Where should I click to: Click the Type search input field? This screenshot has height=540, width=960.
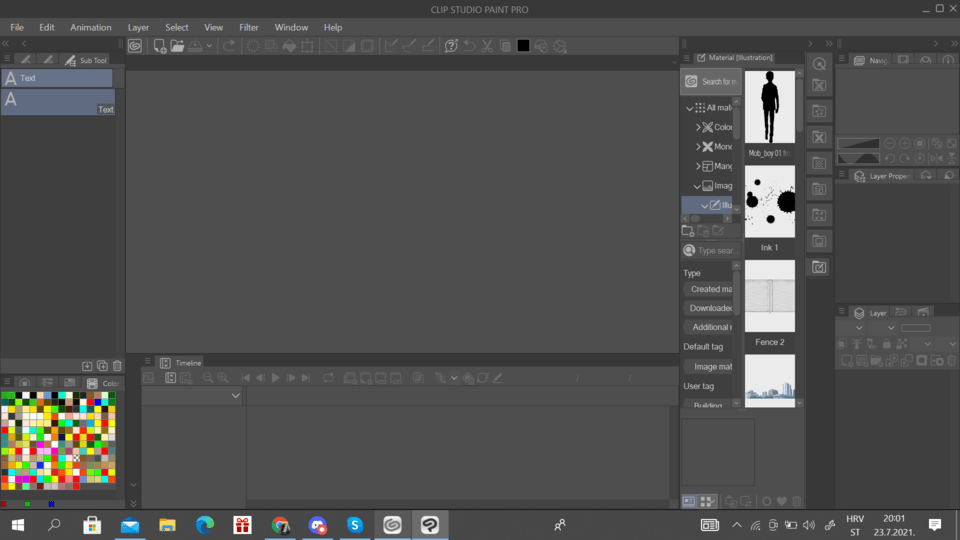pyautogui.click(x=711, y=250)
